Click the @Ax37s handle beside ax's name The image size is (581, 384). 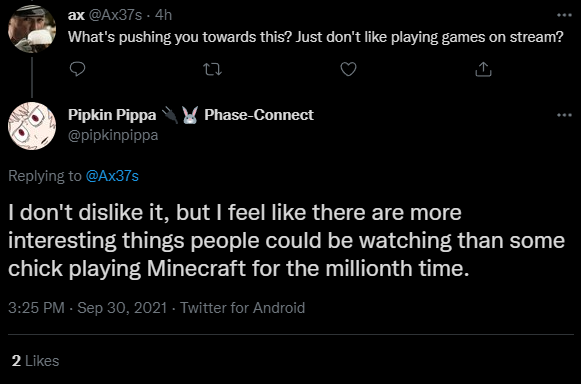coord(116,15)
